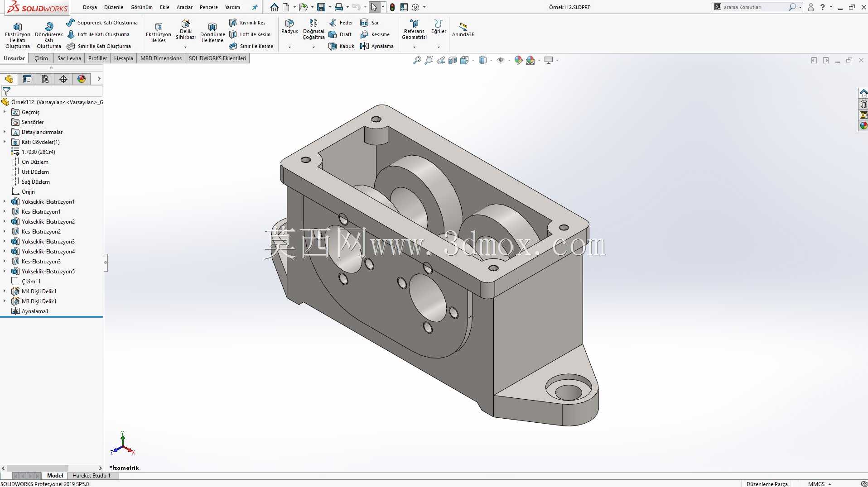Switch to the Sac Levha tab
The height and width of the screenshot is (487, 868).
pyautogui.click(x=69, y=58)
